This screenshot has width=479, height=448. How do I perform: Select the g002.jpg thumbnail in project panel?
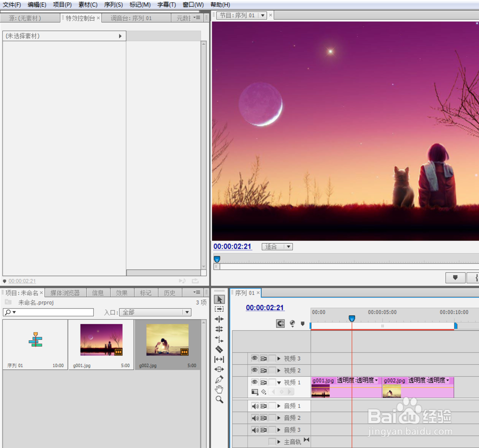[167, 340]
